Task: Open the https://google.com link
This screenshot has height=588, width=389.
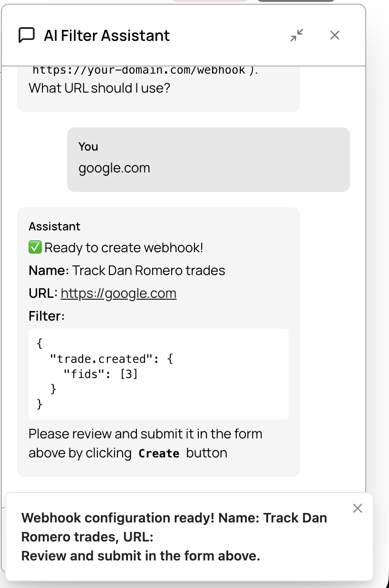Action: (x=118, y=293)
